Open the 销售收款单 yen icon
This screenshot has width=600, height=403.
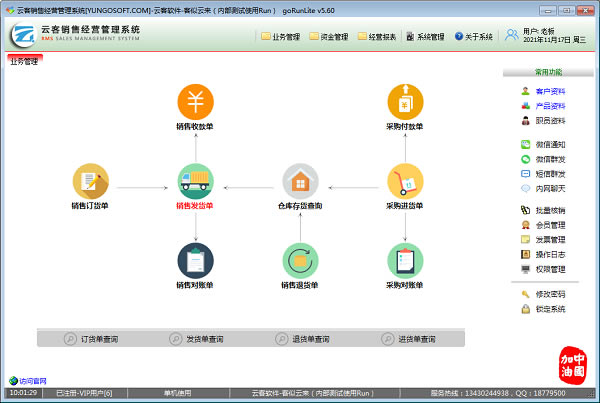click(195, 102)
